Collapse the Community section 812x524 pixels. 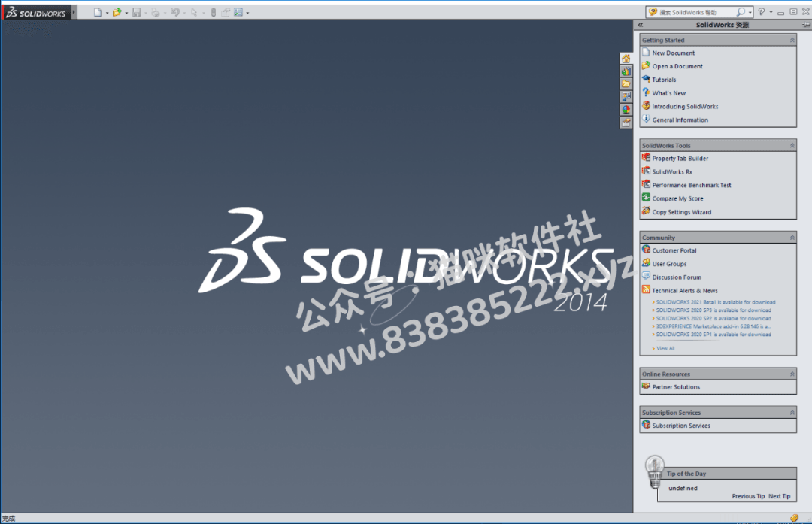pyautogui.click(x=792, y=238)
